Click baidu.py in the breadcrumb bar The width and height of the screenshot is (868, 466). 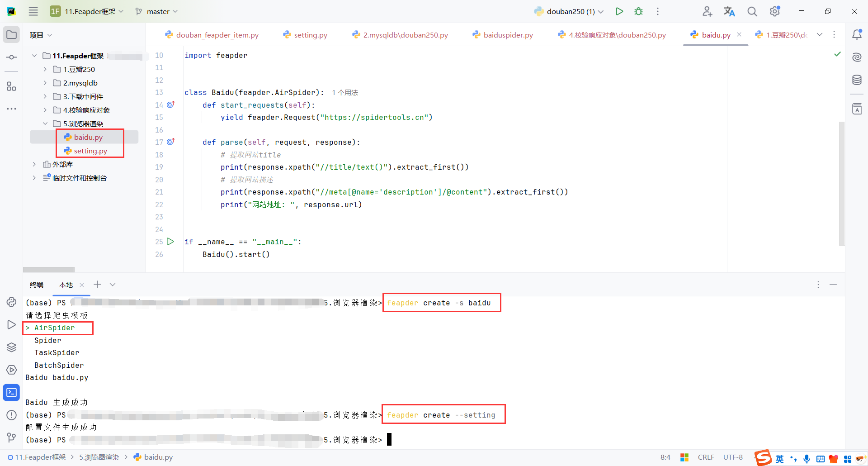click(158, 457)
